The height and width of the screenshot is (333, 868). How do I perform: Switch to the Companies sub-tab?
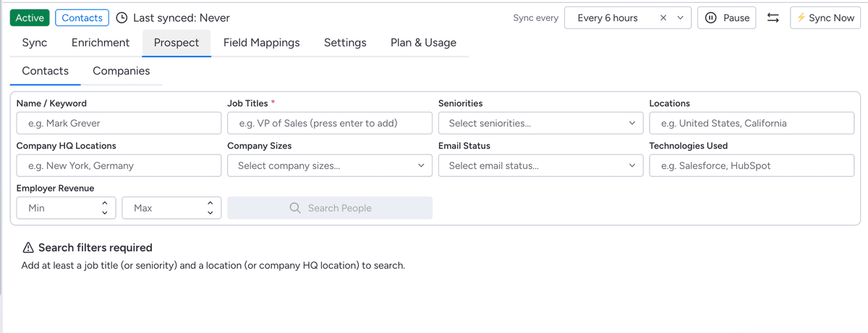(x=122, y=71)
